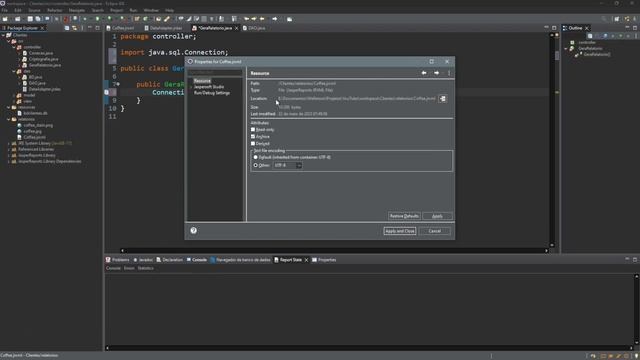Open the Declaration view tab

coord(170,260)
